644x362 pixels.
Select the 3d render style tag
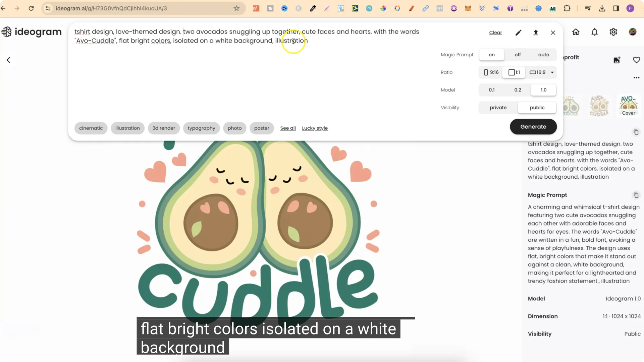pyautogui.click(x=164, y=128)
